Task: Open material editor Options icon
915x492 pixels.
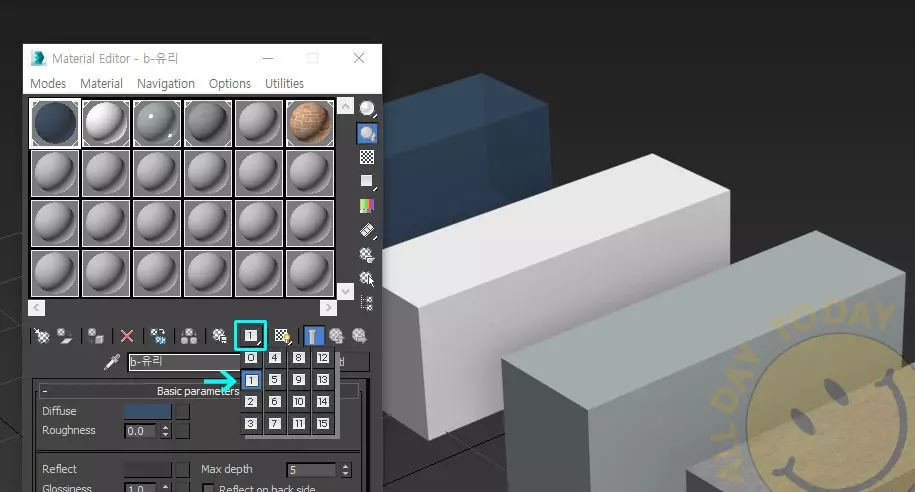Action: 367,254
